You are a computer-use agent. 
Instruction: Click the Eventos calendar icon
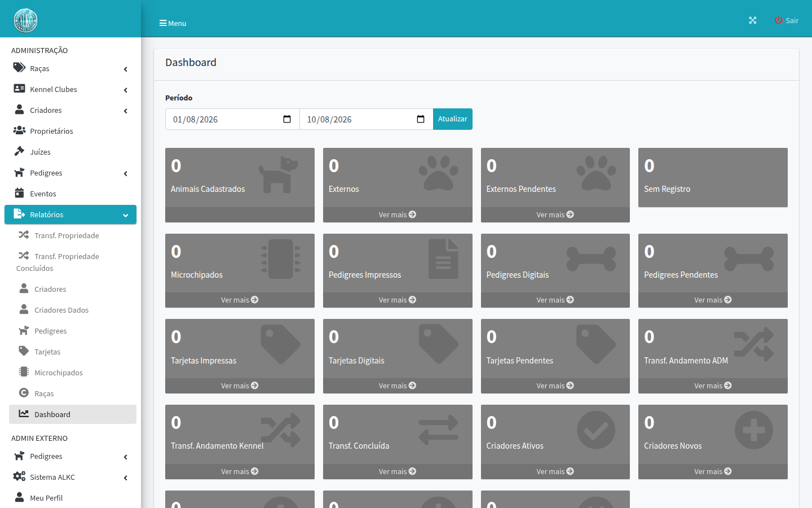[19, 193]
